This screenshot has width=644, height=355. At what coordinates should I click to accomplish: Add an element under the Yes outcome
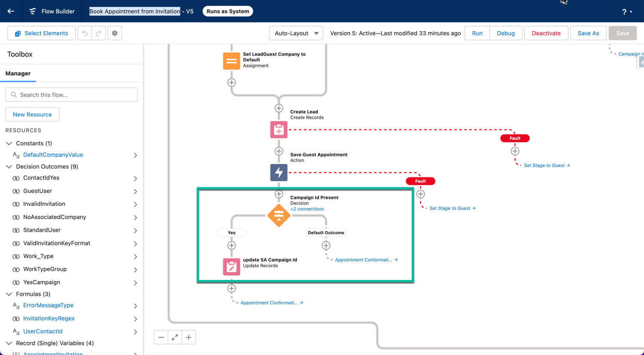click(231, 245)
